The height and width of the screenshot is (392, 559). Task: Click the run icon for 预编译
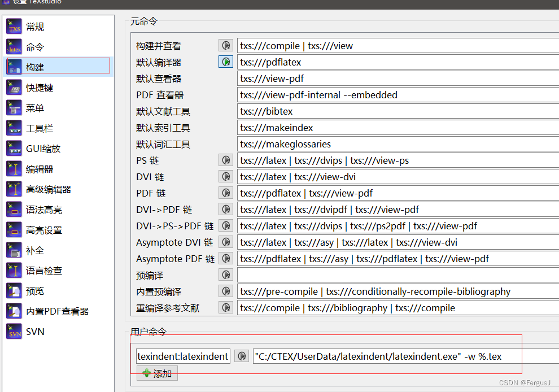(226, 275)
